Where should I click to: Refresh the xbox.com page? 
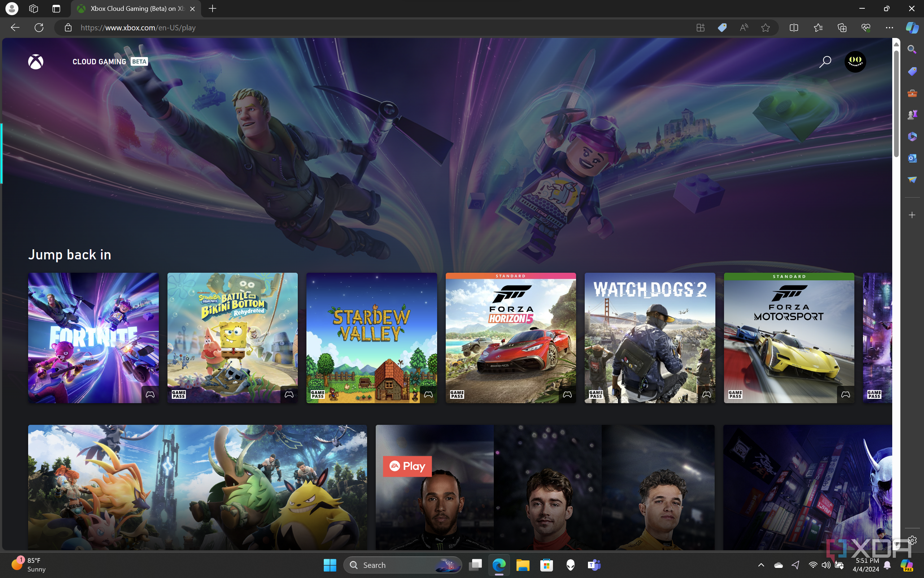point(39,27)
